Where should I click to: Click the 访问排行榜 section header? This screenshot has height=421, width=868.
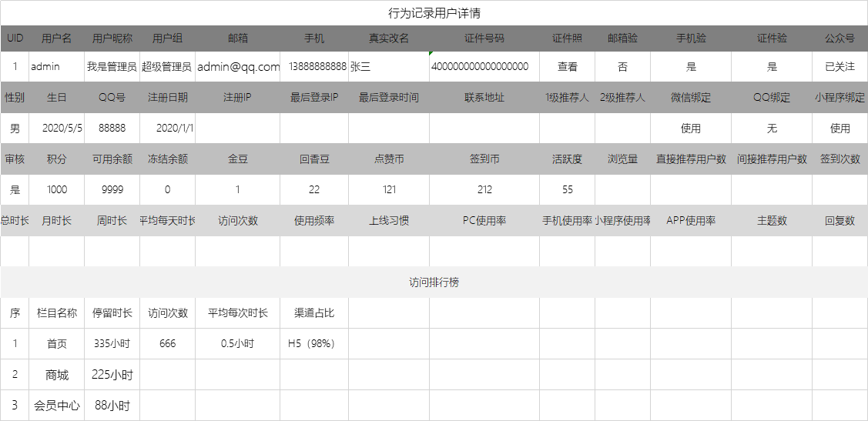[434, 282]
